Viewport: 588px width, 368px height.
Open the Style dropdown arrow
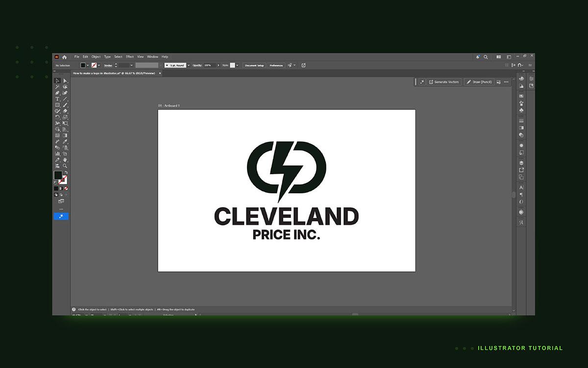237,65
